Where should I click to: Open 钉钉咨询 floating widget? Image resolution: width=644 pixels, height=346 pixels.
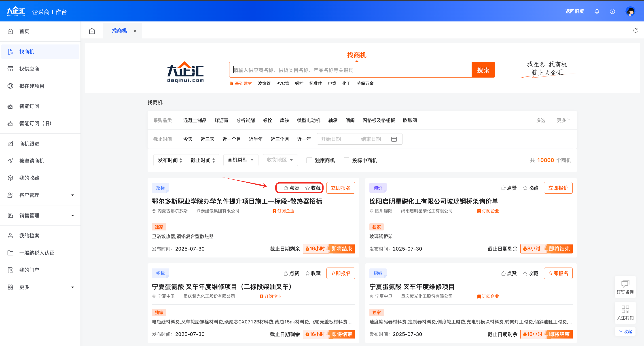click(x=625, y=287)
